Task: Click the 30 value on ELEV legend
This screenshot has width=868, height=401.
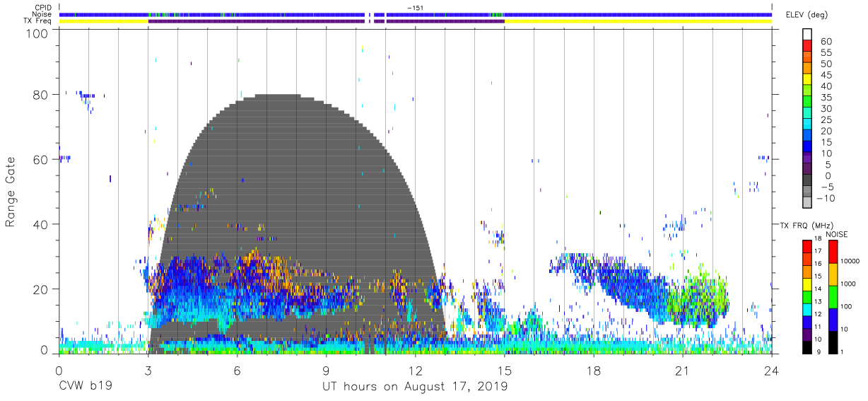Action: pyautogui.click(x=827, y=108)
